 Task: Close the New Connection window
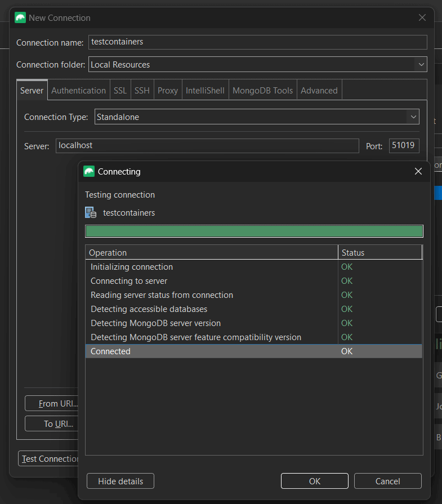tap(422, 17)
